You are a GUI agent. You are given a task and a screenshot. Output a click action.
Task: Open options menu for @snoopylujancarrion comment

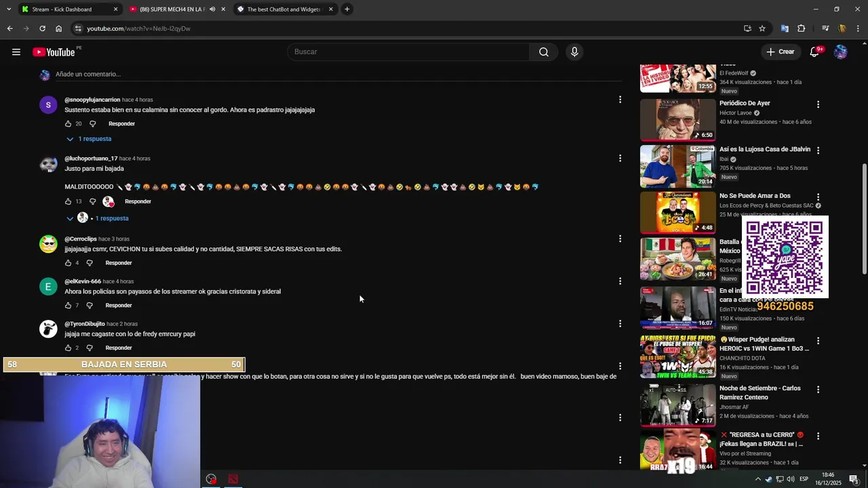pos(620,100)
